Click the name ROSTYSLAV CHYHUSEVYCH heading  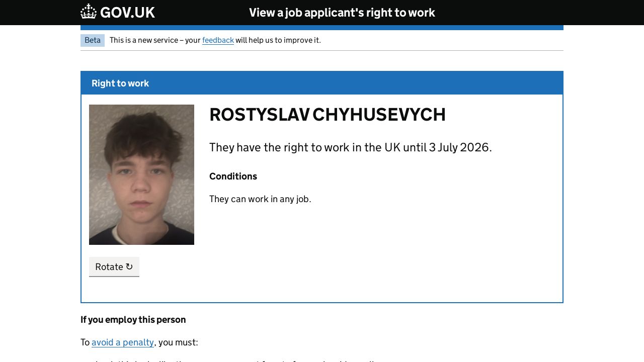pos(327,115)
